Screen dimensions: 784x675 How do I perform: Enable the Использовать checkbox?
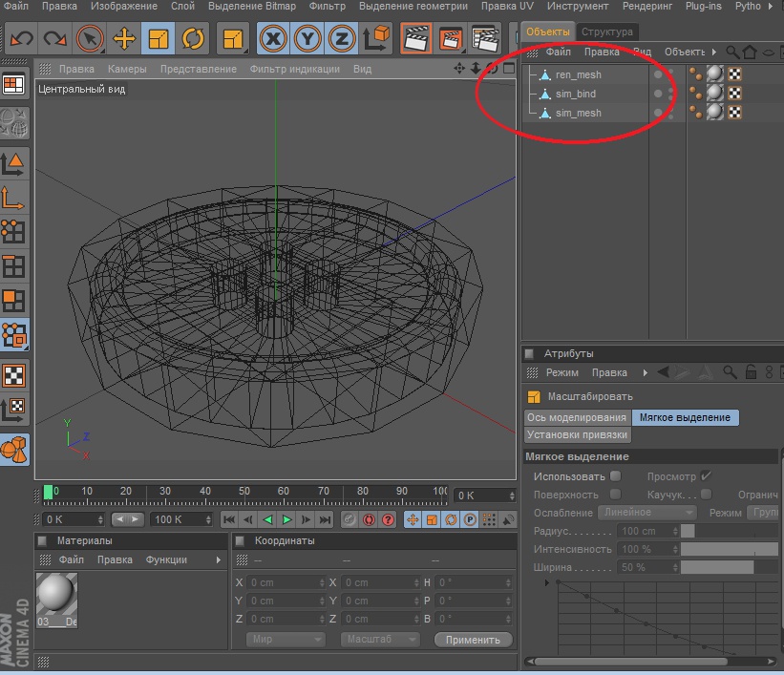pos(615,476)
